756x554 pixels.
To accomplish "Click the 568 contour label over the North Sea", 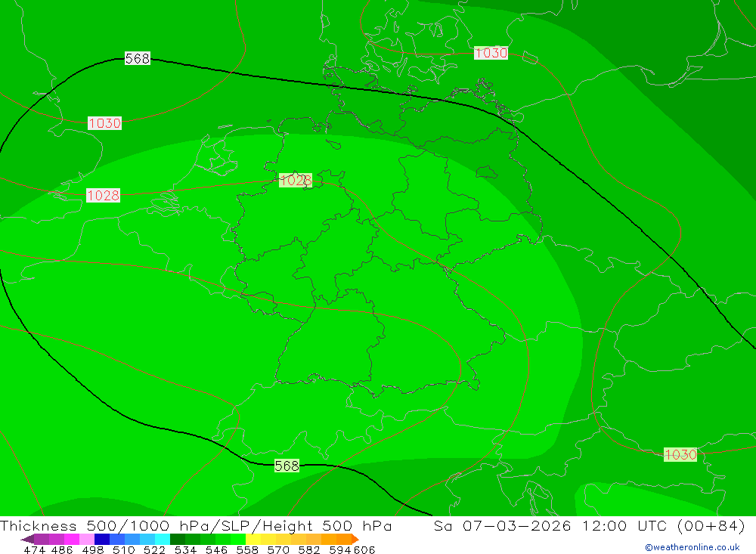I will pos(138,58).
